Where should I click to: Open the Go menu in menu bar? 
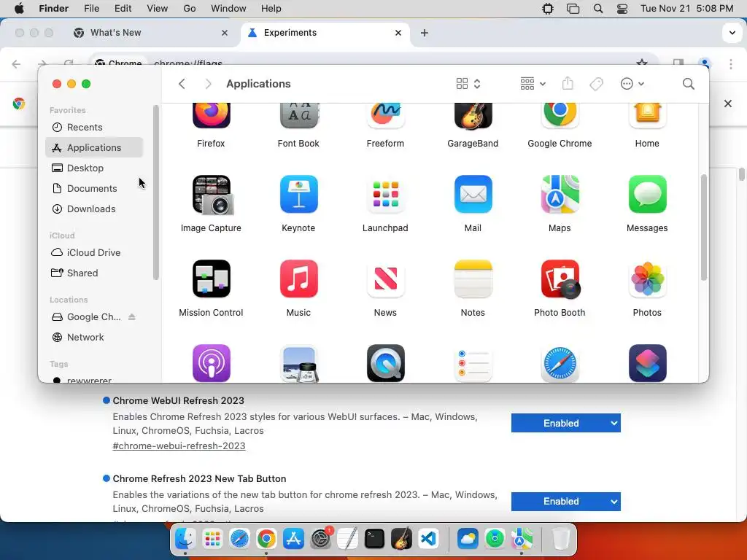tap(190, 9)
